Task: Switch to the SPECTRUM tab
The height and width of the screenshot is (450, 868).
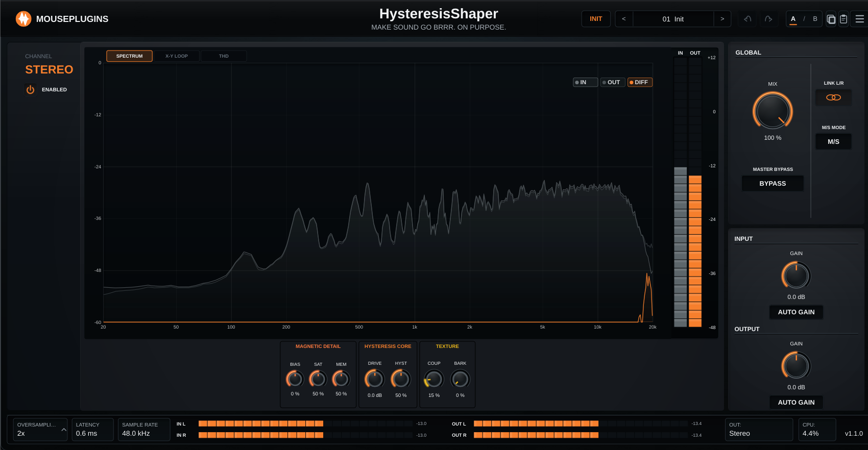Action: coord(129,56)
